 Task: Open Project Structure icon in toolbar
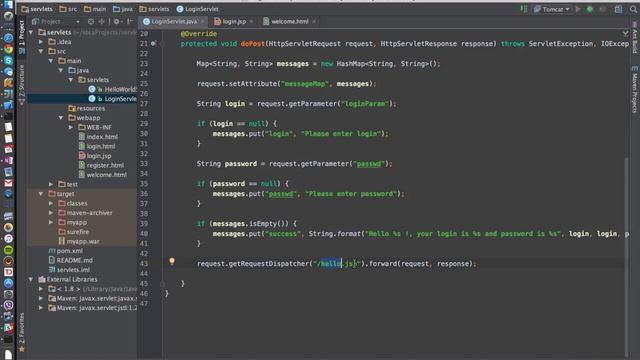pyautogui.click(x=618, y=9)
